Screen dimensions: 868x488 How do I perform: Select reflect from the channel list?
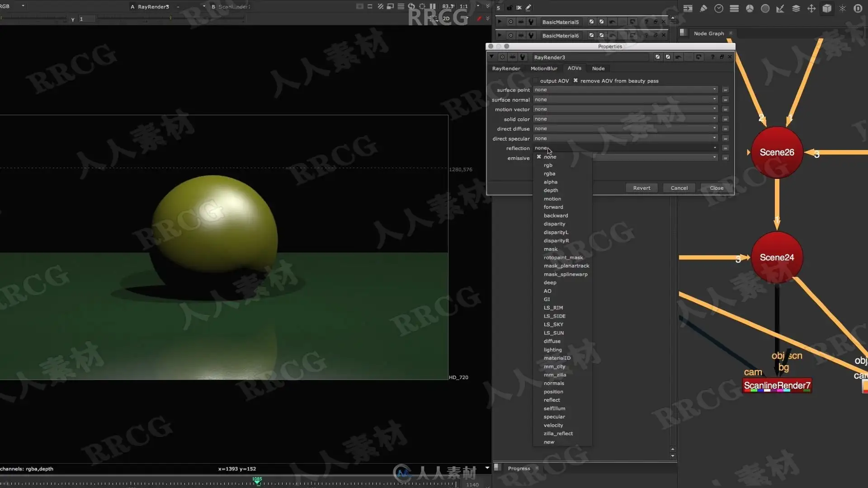552,400
